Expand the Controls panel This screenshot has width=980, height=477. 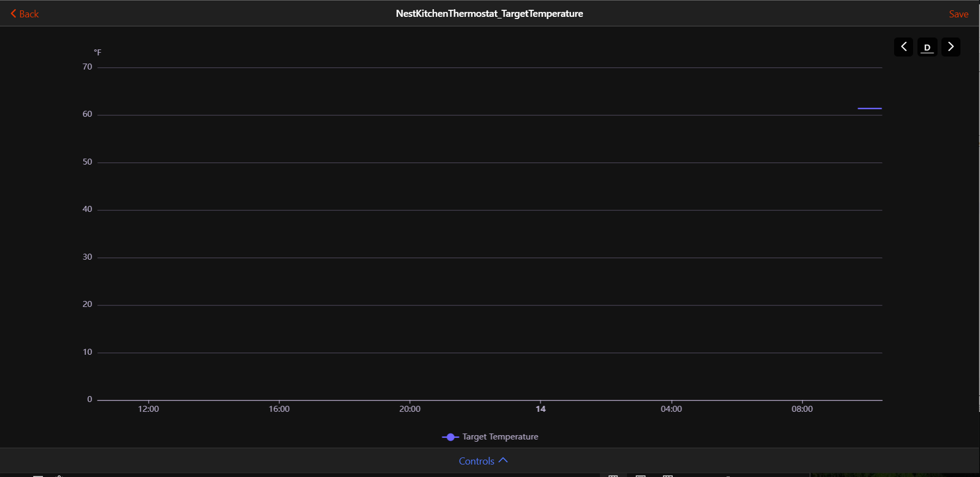[483, 461]
